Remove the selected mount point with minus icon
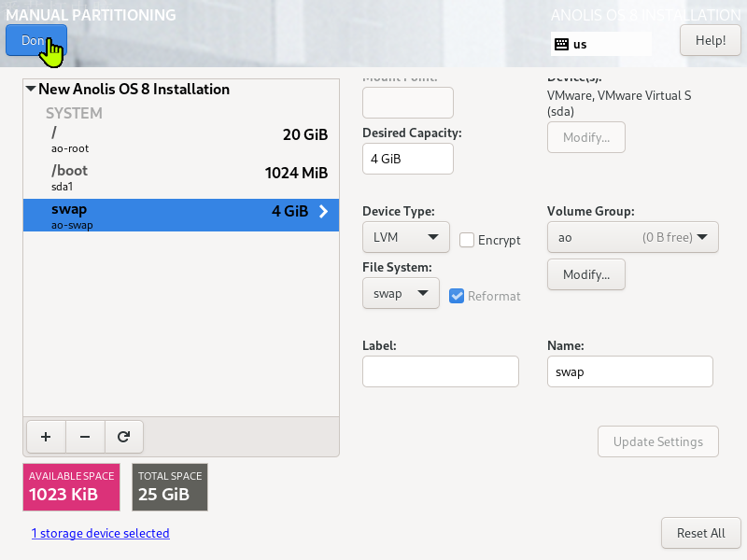 tap(85, 437)
